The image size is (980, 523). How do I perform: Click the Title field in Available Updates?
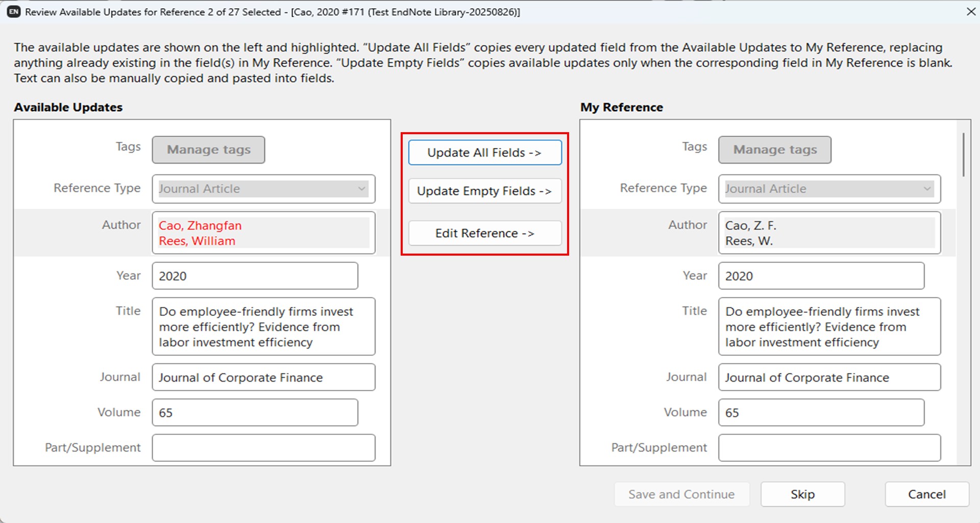[263, 327]
